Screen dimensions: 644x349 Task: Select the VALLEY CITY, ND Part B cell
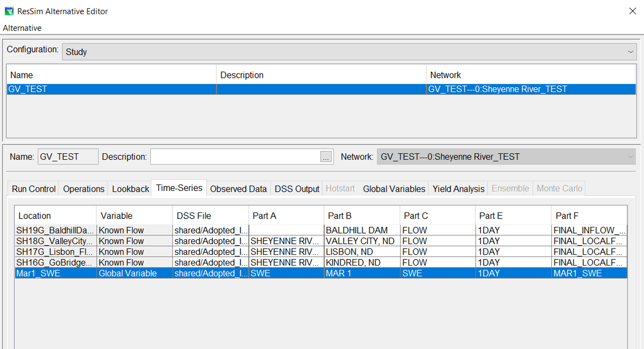(x=361, y=241)
